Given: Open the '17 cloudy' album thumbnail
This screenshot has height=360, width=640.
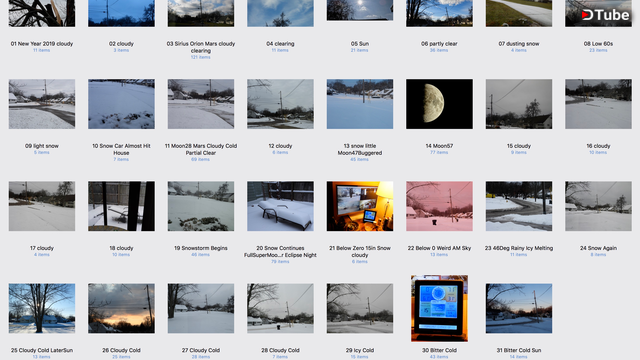Looking at the screenshot, I should click(x=42, y=206).
